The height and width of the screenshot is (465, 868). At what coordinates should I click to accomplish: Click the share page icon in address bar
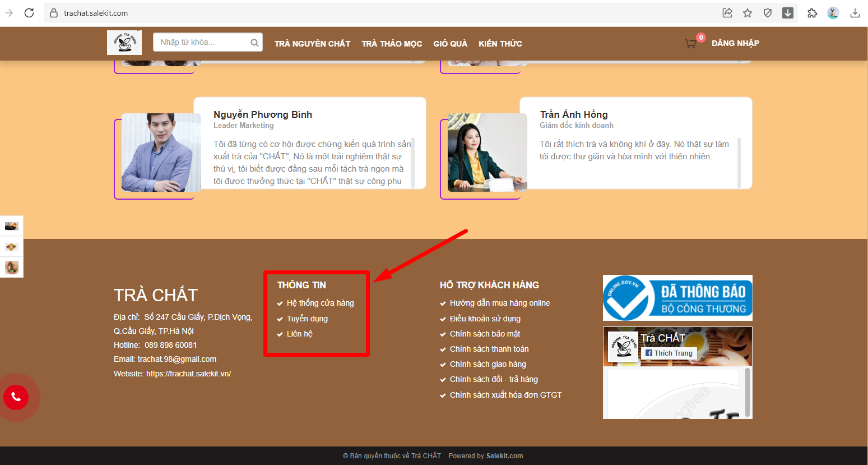[x=727, y=13]
